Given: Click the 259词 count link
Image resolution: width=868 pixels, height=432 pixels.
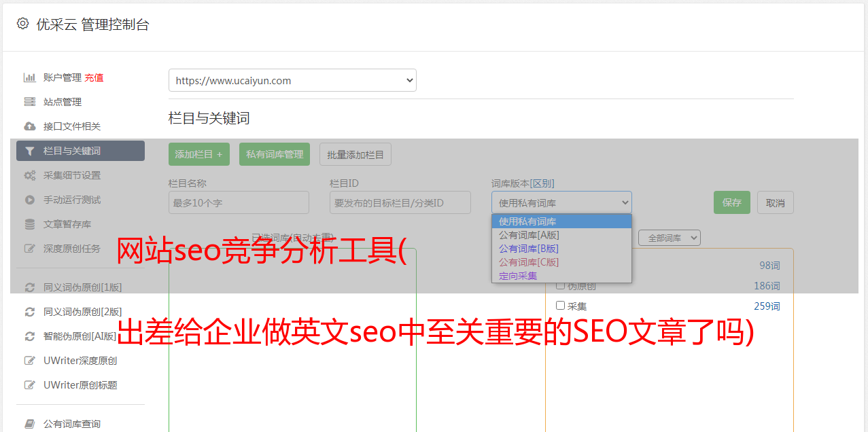Looking at the screenshot, I should pyautogui.click(x=767, y=306).
